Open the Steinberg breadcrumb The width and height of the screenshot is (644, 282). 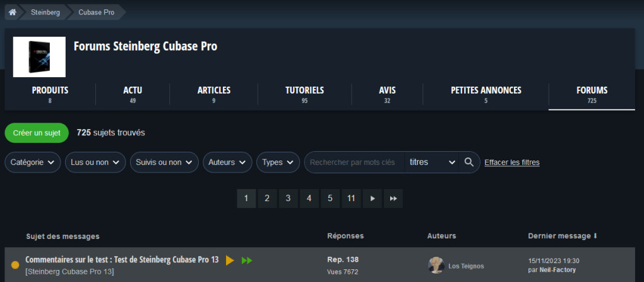tap(45, 13)
